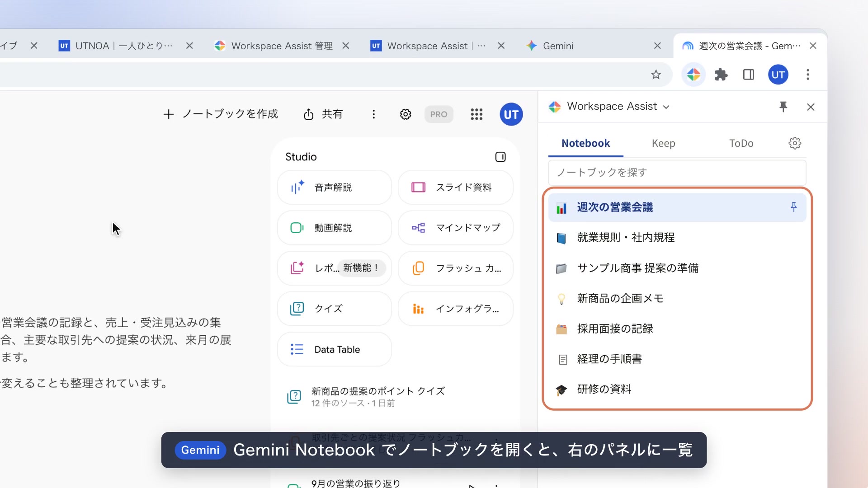The image size is (868, 488).
Task: Create a Data Table in Studio
Action: [x=335, y=349]
